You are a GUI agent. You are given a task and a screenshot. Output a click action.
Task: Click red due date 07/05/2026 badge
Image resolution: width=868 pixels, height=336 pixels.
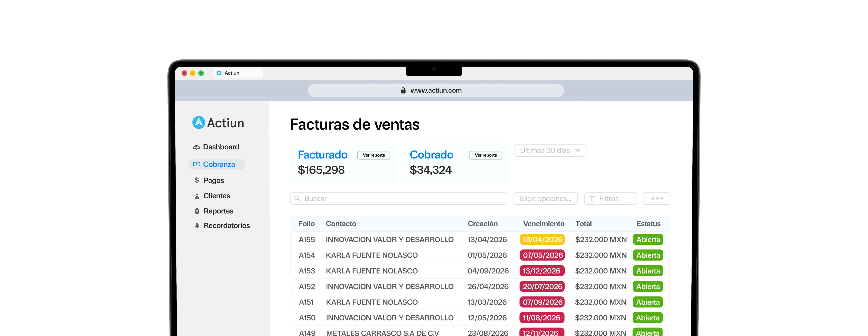[x=542, y=255]
